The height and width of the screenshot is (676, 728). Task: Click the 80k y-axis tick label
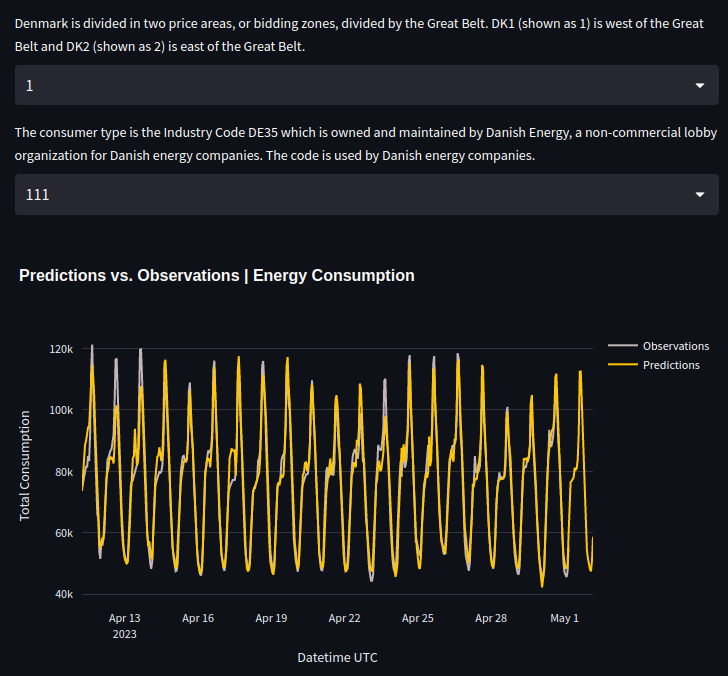(x=64, y=472)
